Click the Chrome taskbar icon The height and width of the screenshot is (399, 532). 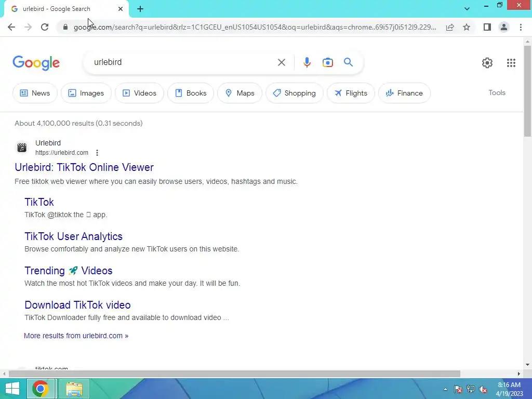[x=41, y=389]
